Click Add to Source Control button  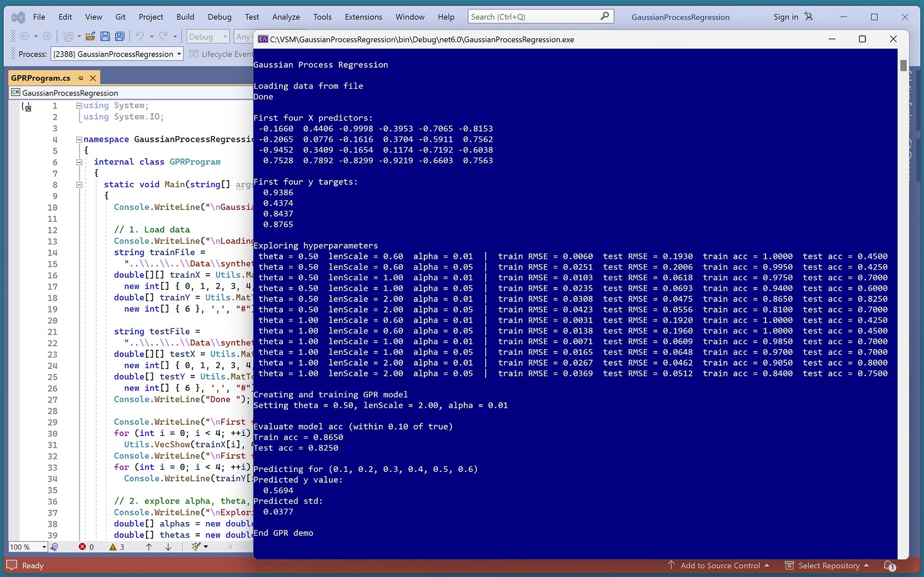pyautogui.click(x=719, y=565)
